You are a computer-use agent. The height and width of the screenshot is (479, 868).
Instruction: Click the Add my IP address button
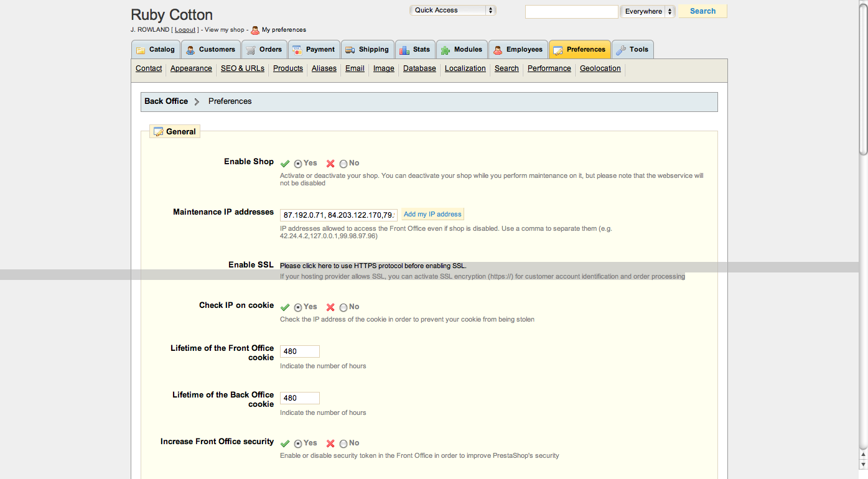point(432,214)
